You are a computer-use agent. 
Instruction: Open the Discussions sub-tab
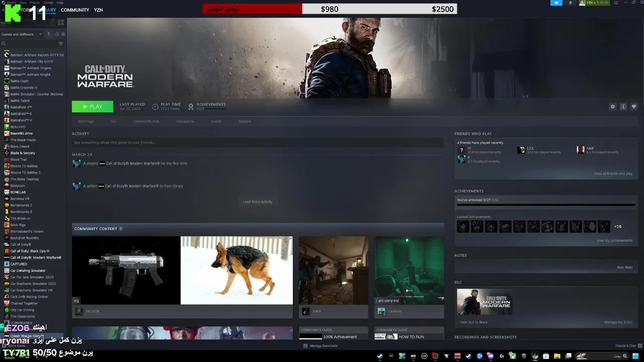[x=185, y=121]
